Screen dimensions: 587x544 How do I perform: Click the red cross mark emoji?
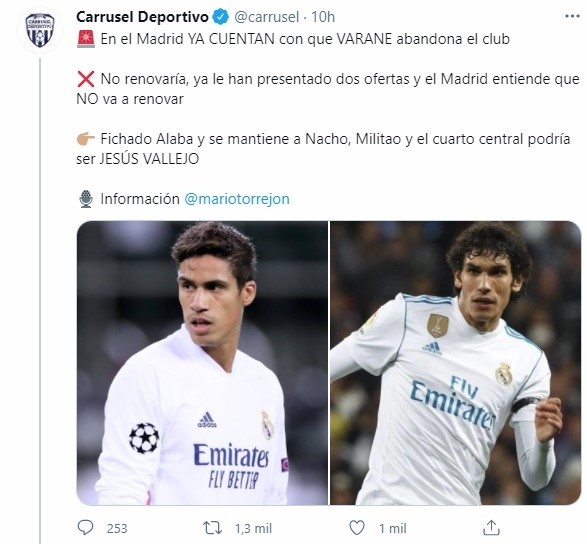[x=86, y=79]
